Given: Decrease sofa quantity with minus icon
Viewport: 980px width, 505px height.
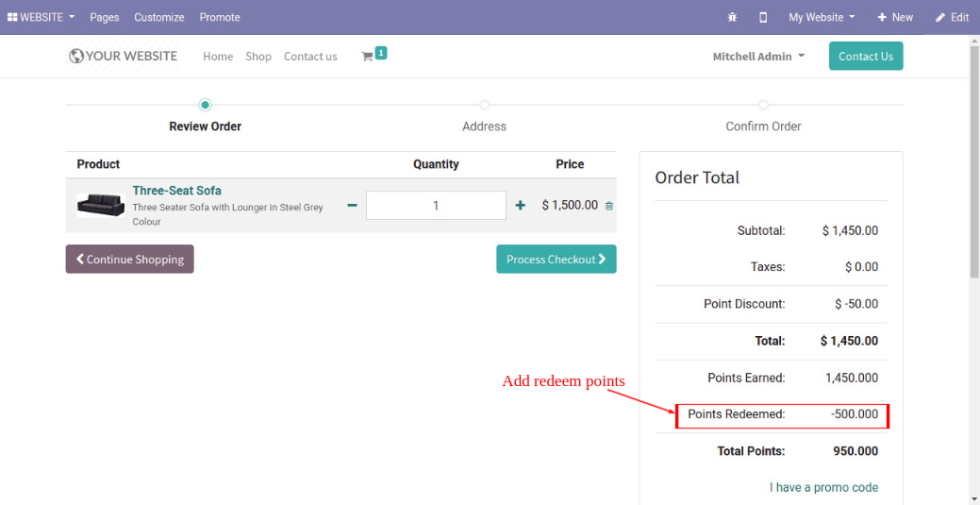Looking at the screenshot, I should pos(352,205).
